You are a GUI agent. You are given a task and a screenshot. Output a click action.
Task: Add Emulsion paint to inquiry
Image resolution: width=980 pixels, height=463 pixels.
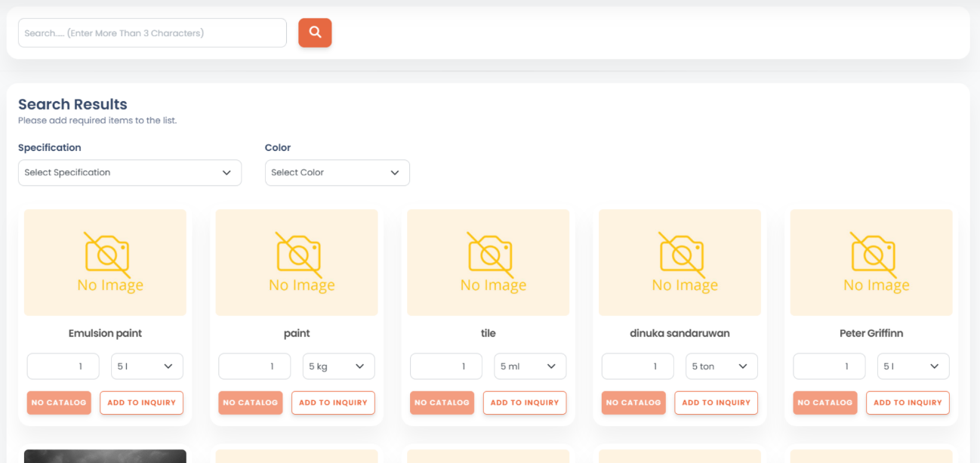(141, 403)
